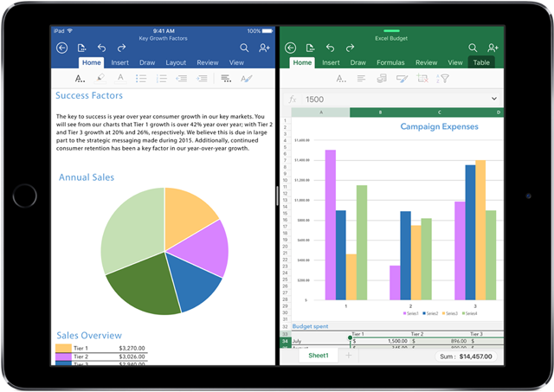Increase the paragraph indent in Word
554x392 pixels.
(x=202, y=79)
